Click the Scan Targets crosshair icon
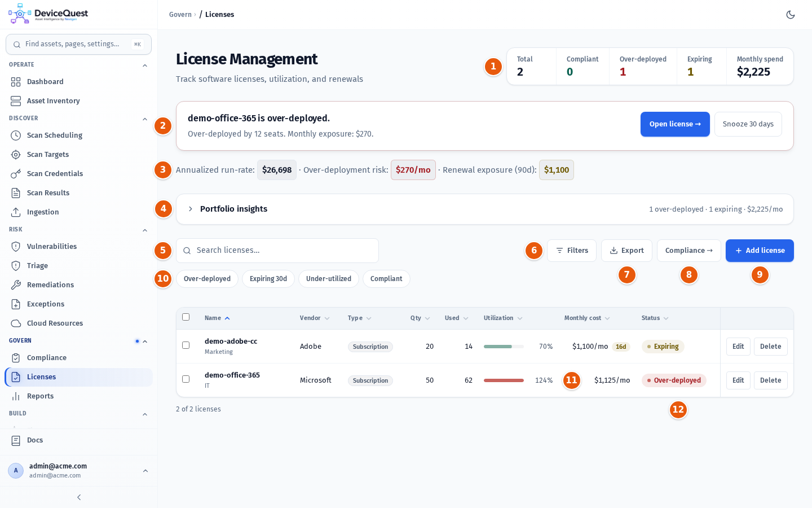The width and height of the screenshot is (812, 508). [x=16, y=155]
